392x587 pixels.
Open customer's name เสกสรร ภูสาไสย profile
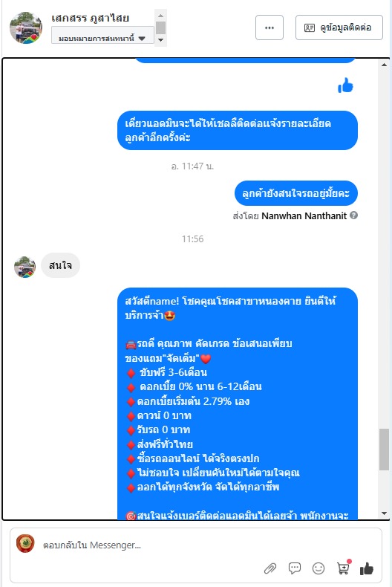pyautogui.click(x=90, y=18)
